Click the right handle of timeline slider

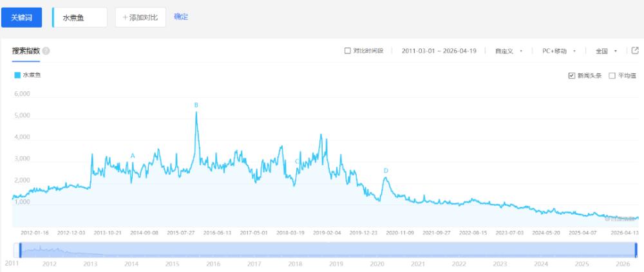tap(636, 249)
